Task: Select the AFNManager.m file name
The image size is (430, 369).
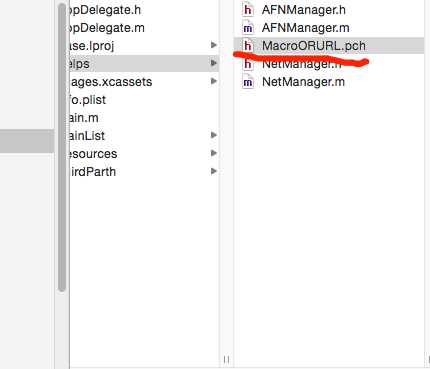Action: 306,28
